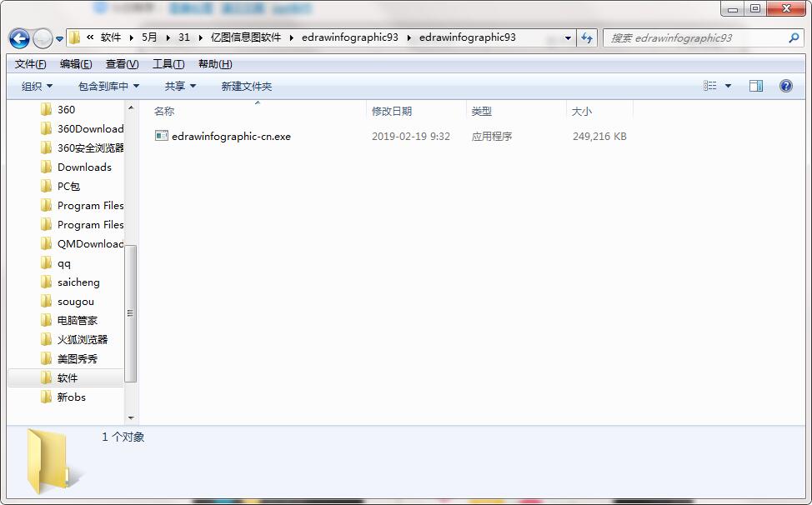The width and height of the screenshot is (812, 505).
Task: Open the 共享 dropdown on the toolbar
Action: pyautogui.click(x=180, y=87)
